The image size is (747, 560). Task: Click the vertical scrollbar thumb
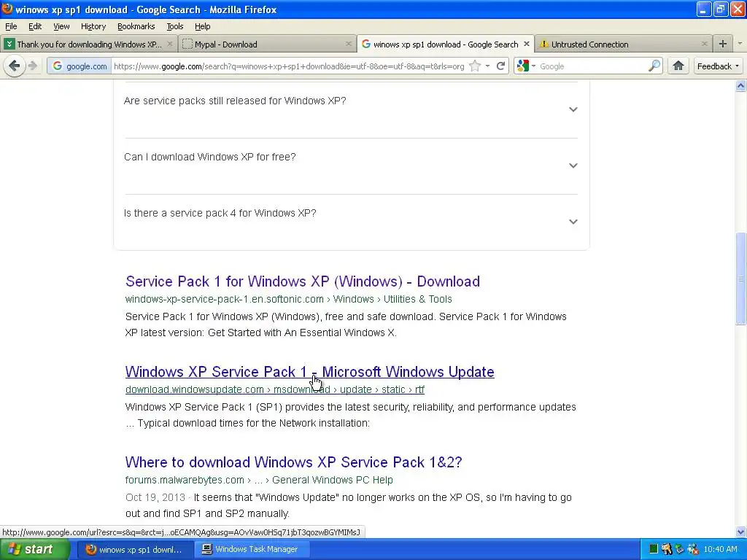[x=740, y=279]
